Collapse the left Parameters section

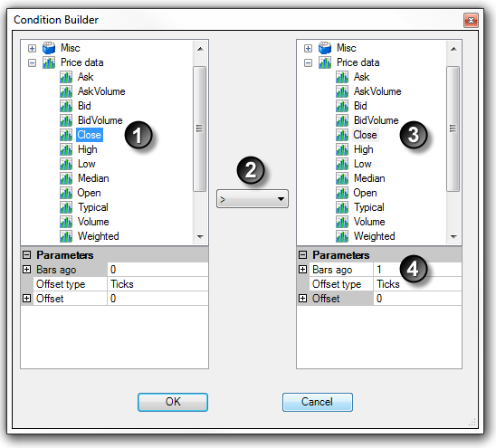click(27, 255)
